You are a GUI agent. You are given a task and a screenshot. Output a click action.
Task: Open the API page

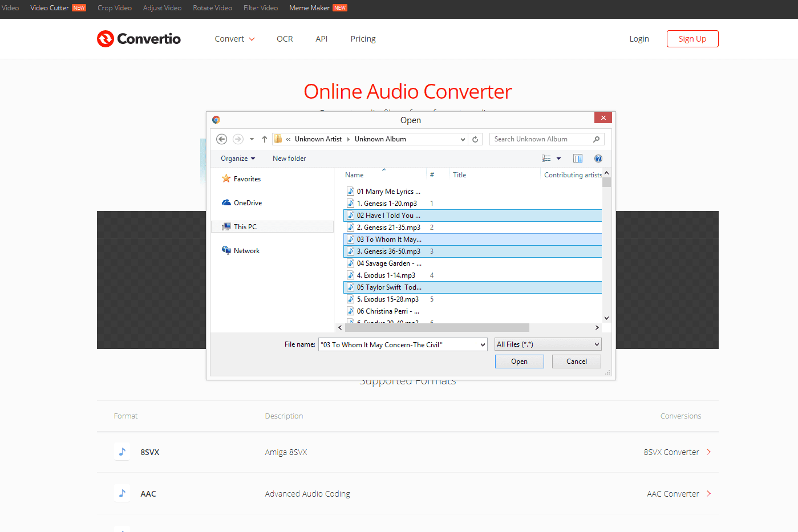pyautogui.click(x=322, y=39)
